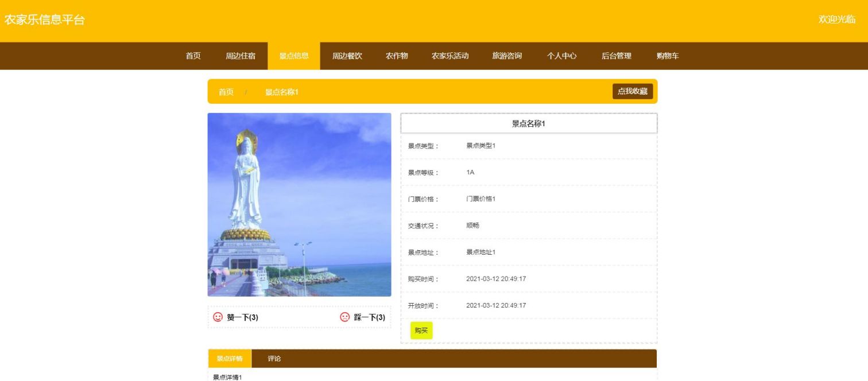The width and height of the screenshot is (868, 381).
Task: Click the 景点等级： label
Action: point(423,173)
